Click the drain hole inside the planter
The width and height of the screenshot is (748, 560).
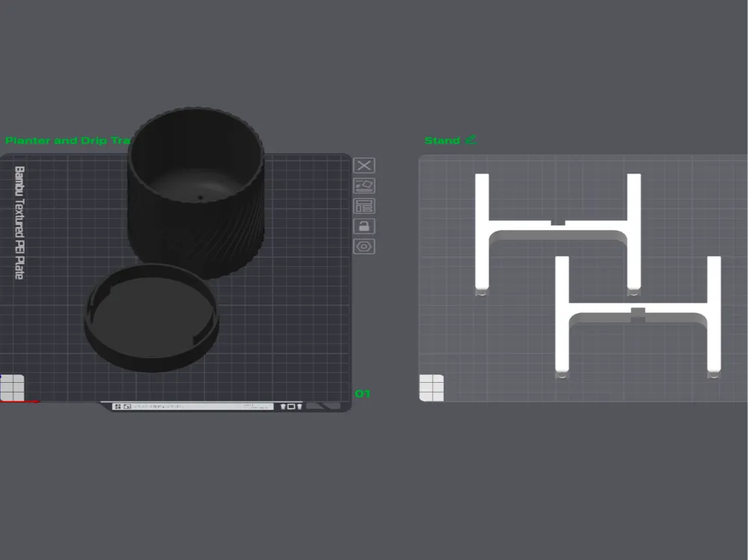click(200, 197)
